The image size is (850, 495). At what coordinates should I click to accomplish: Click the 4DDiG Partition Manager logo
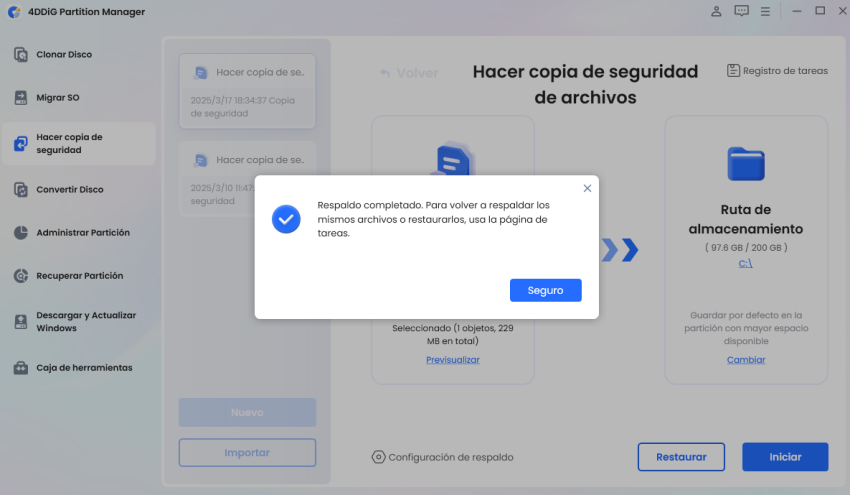point(14,11)
